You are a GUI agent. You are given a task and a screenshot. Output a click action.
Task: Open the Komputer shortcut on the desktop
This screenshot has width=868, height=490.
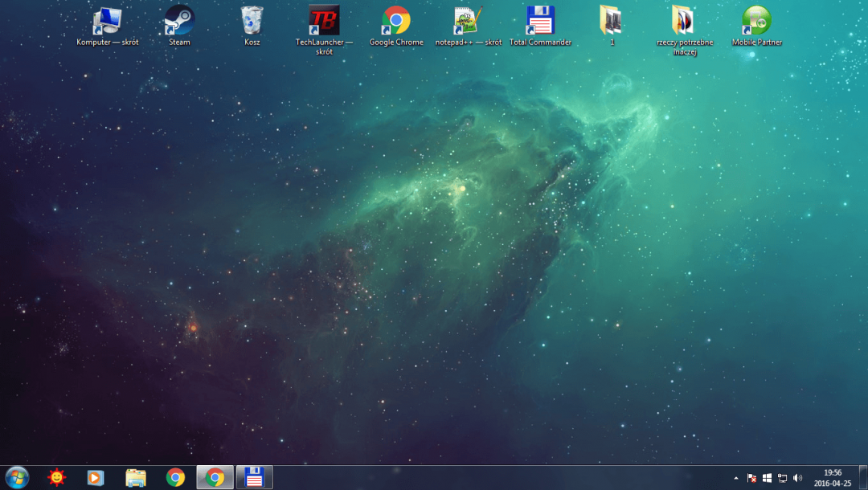(x=107, y=22)
